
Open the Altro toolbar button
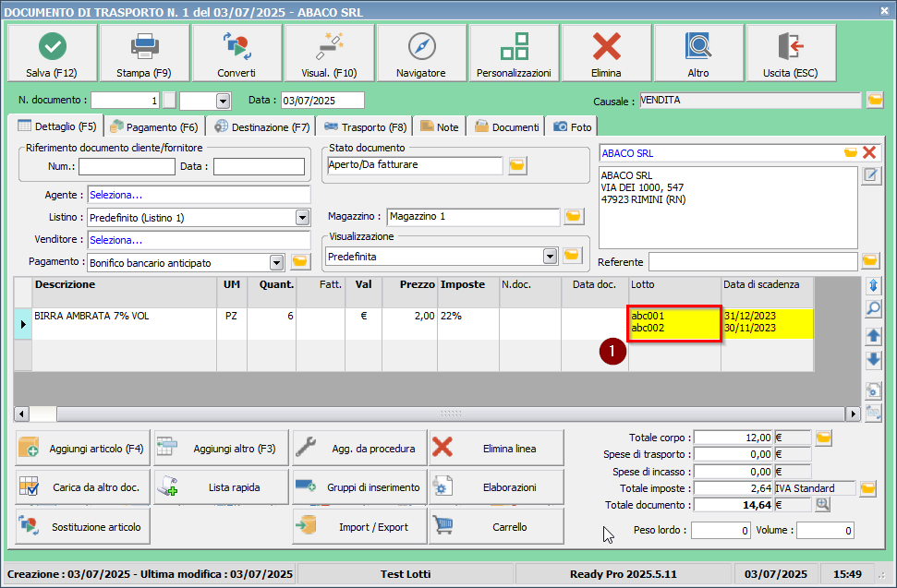coord(698,54)
